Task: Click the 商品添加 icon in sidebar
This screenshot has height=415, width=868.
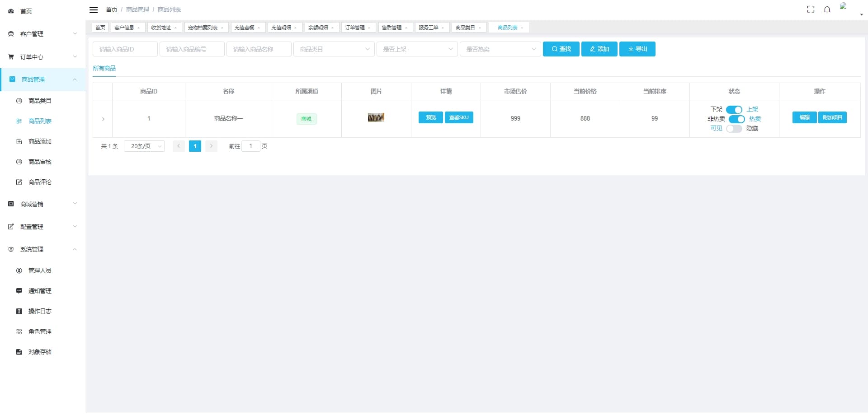Action: 19,141
